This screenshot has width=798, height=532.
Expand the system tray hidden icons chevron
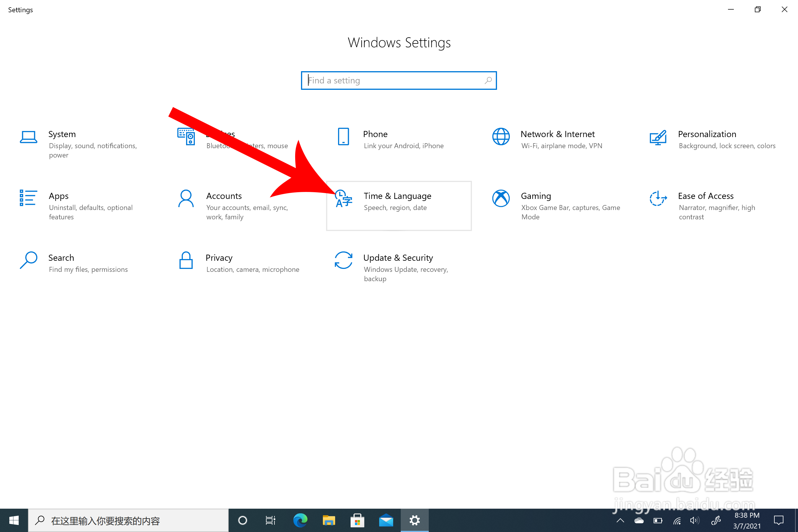(x=620, y=520)
